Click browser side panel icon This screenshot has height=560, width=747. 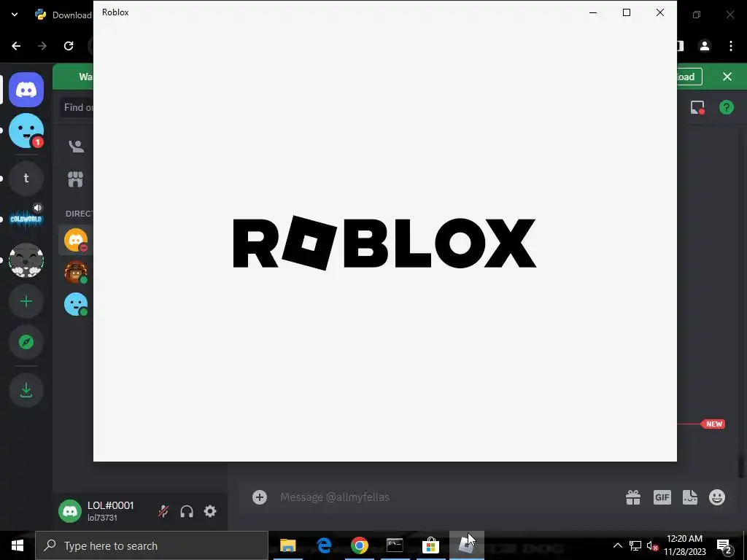click(x=681, y=46)
